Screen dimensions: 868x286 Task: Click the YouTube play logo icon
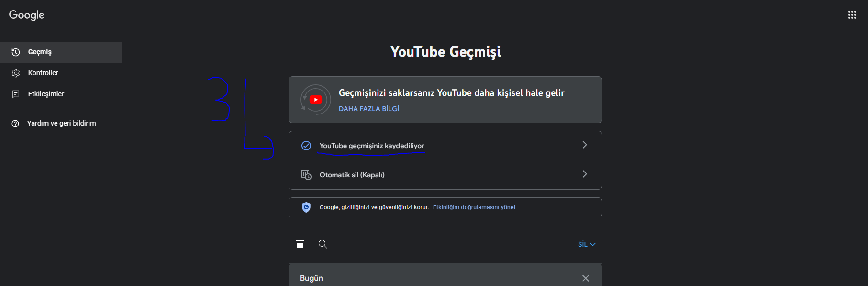[x=316, y=100]
